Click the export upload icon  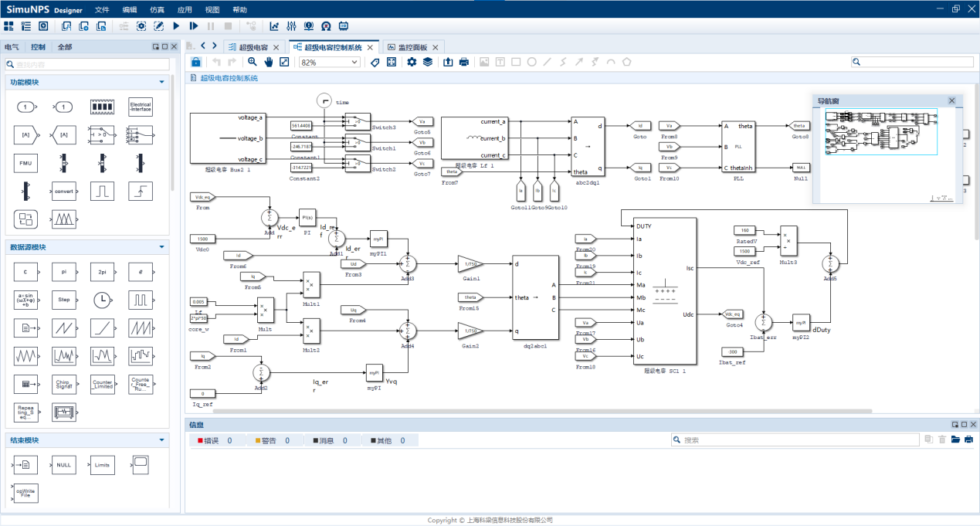pos(448,62)
